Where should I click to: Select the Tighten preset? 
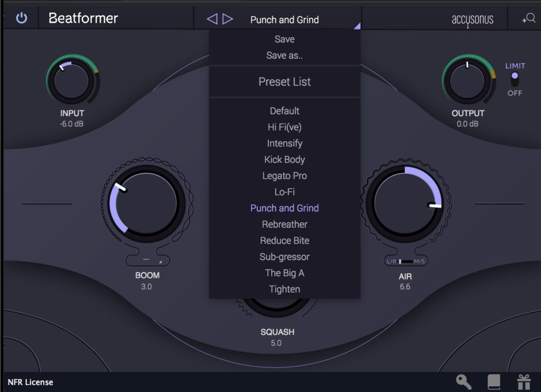pos(285,289)
